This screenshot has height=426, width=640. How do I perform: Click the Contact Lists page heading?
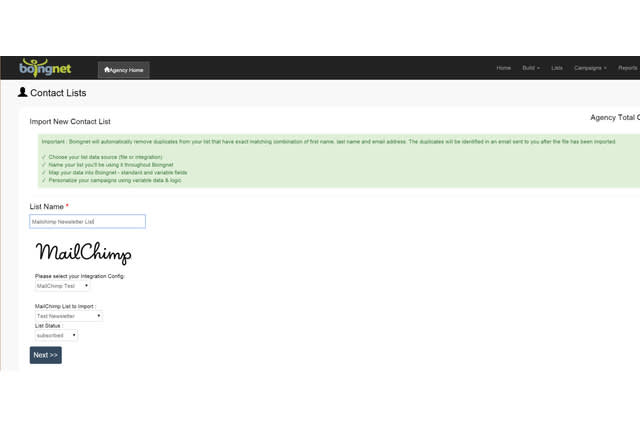click(x=58, y=93)
